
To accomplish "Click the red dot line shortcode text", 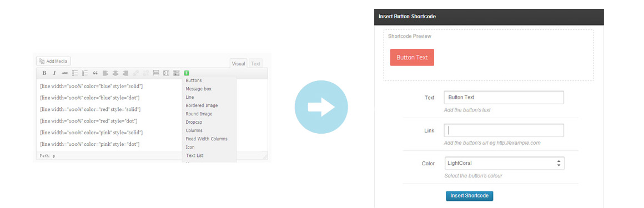I will pos(89,121).
